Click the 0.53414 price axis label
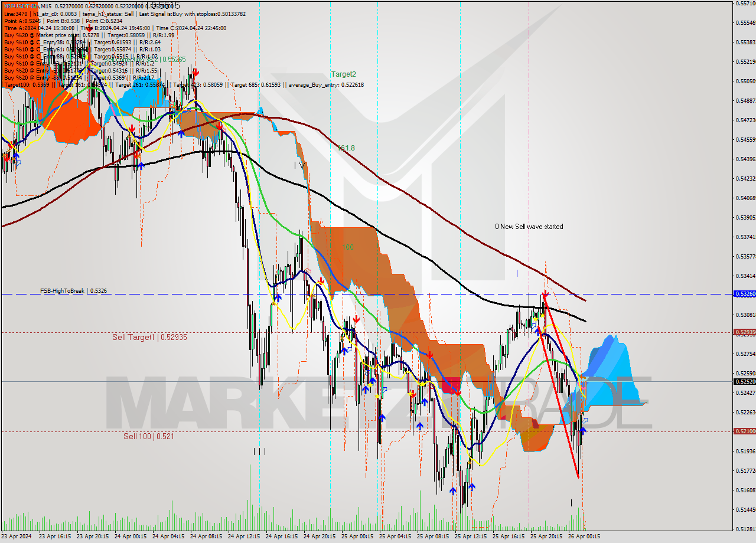756x543 pixels. (x=745, y=276)
